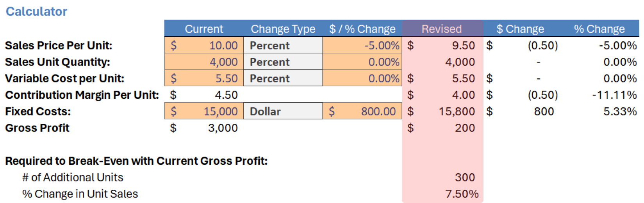Click the current Sales Price 10.00 cell
This screenshot has width=644, height=203.
pos(204,45)
